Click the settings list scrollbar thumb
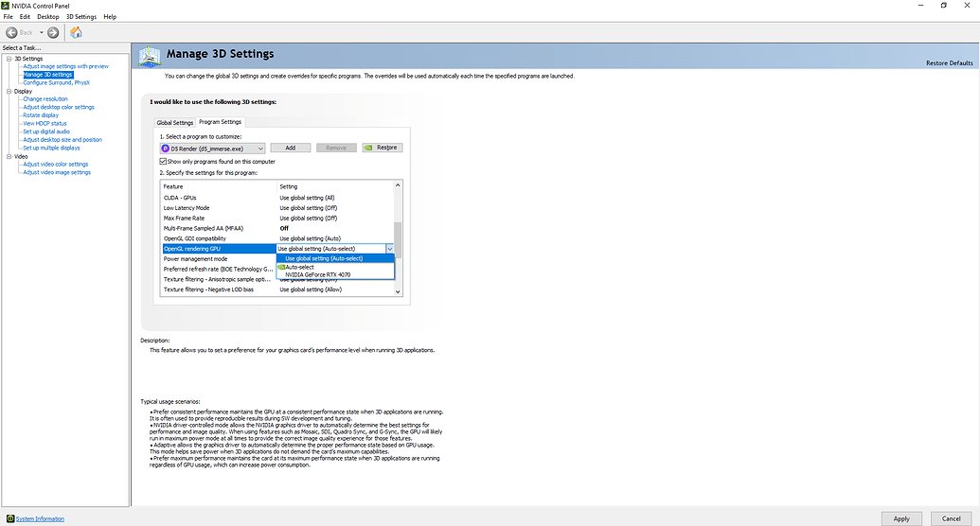The height and width of the screenshot is (526, 980). (398, 239)
